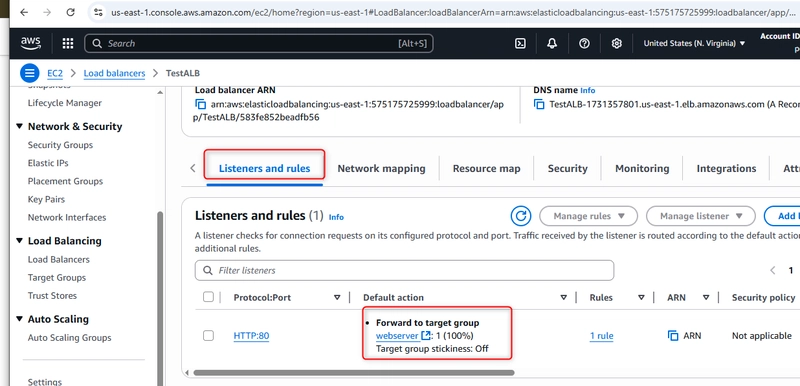Collapse the Load Balancing section
Viewport: 800px width, 386px height.
pos(20,241)
